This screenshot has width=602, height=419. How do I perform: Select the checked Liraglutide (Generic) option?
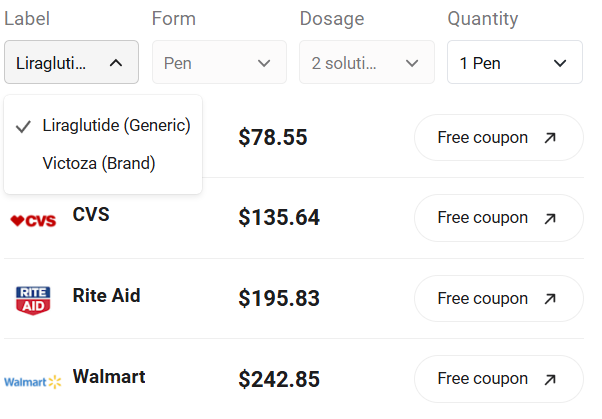(x=115, y=126)
